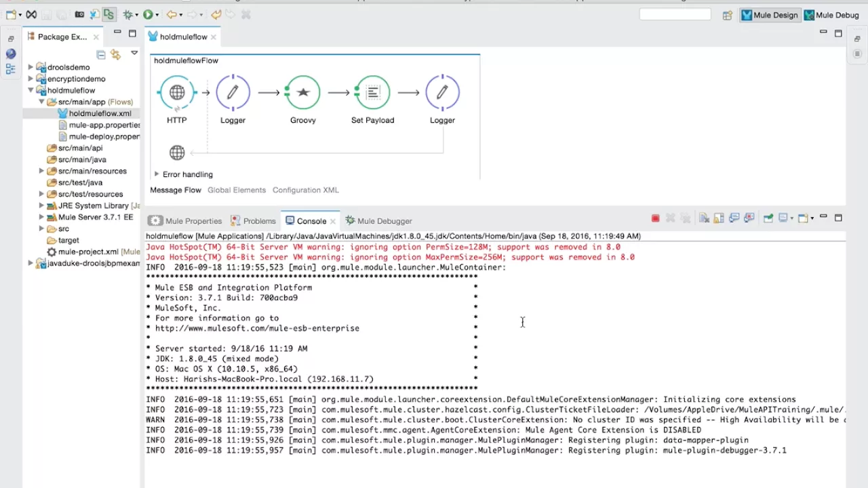Screen dimensions: 868x488
Task: Open the Mule Properties tab
Action: pos(185,220)
